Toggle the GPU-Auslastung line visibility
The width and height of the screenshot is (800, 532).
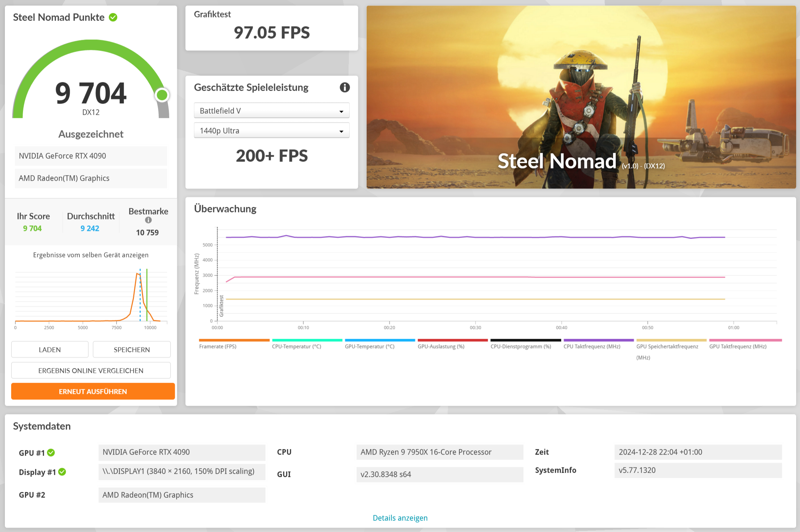pos(453,339)
